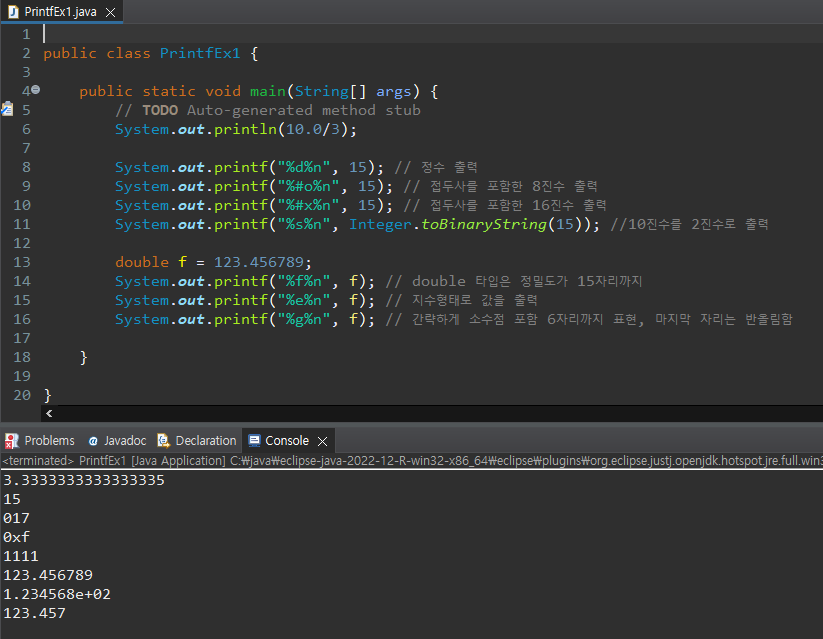The width and height of the screenshot is (823, 639).
Task: Select the Console tab
Action: 285,440
